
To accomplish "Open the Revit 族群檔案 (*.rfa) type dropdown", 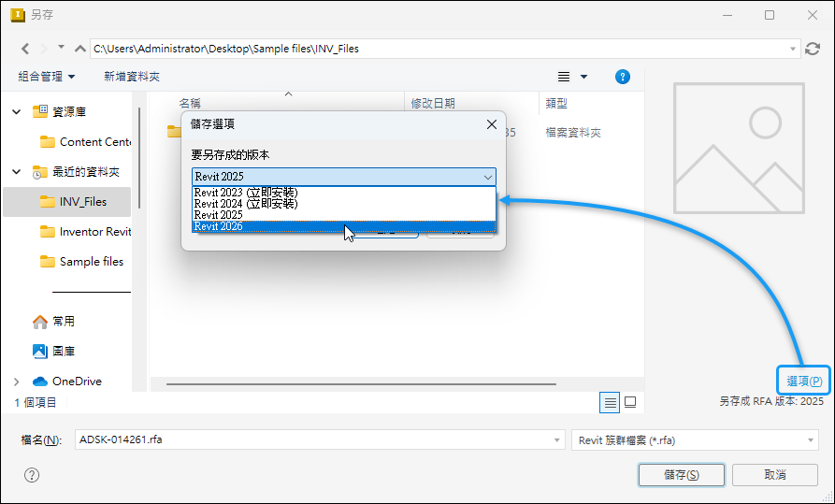I will (695, 440).
